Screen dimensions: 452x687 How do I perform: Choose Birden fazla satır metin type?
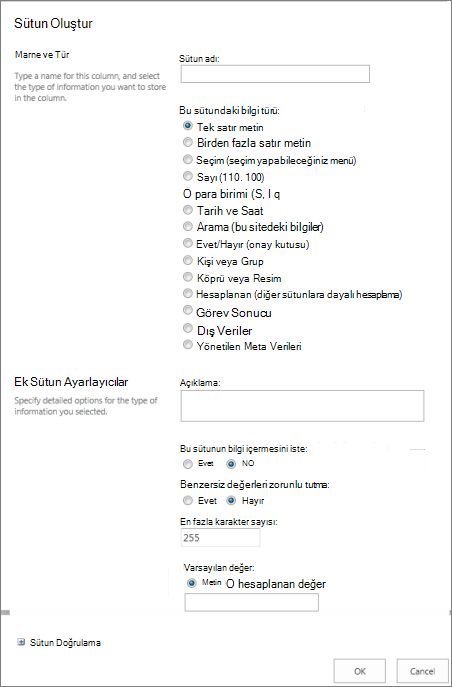(188, 142)
